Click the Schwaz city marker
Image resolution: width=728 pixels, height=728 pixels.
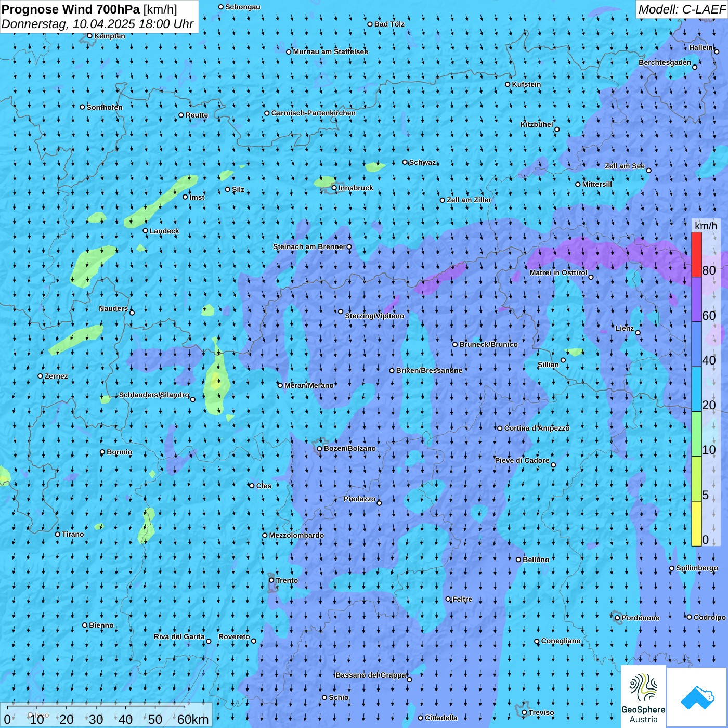click(405, 162)
